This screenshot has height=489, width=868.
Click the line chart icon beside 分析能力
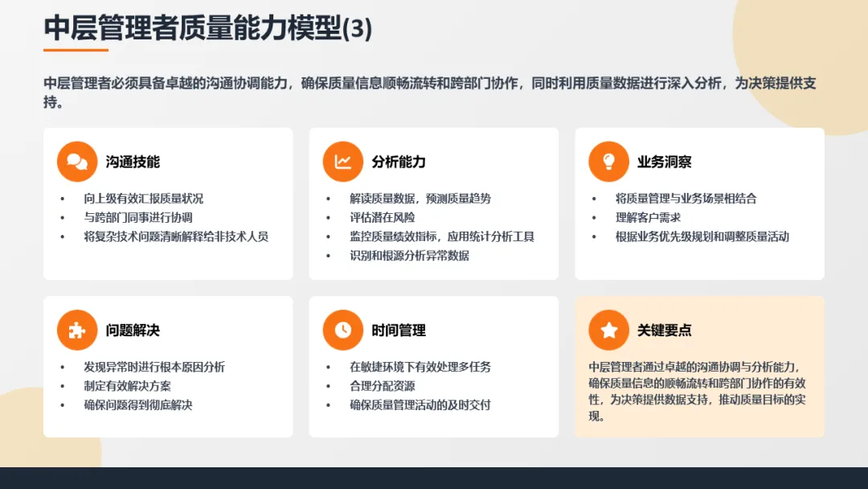(x=342, y=162)
